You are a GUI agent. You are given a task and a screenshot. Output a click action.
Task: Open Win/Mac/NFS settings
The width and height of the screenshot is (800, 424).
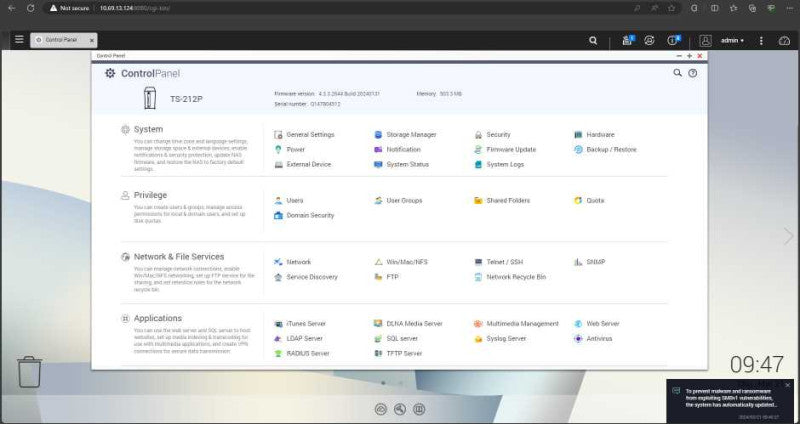[401, 262]
